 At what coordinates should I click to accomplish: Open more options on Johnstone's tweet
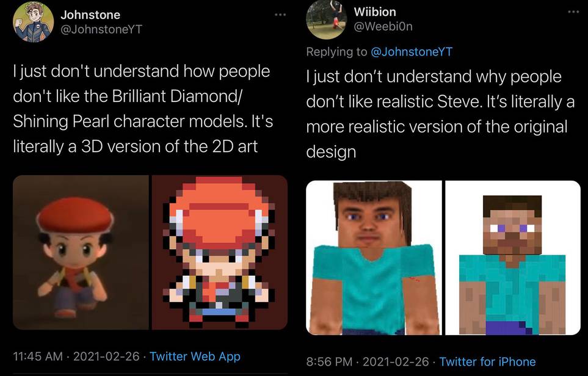[x=280, y=14]
